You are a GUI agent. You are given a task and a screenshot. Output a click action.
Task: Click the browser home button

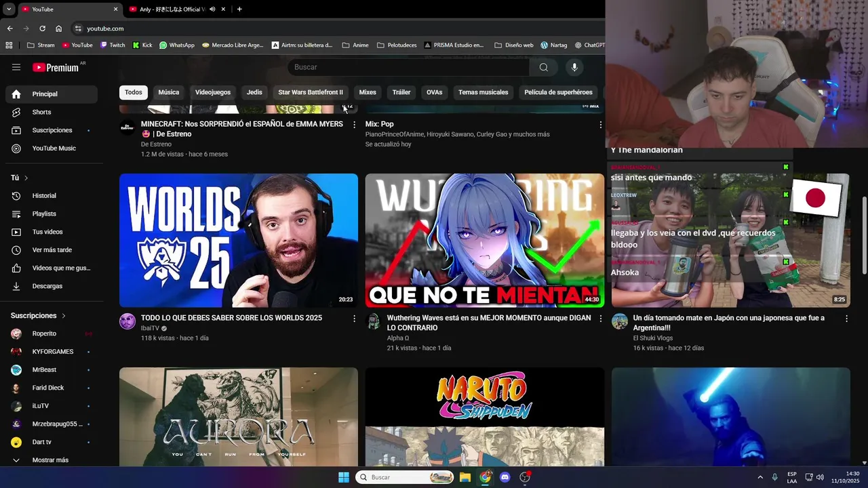point(58,28)
